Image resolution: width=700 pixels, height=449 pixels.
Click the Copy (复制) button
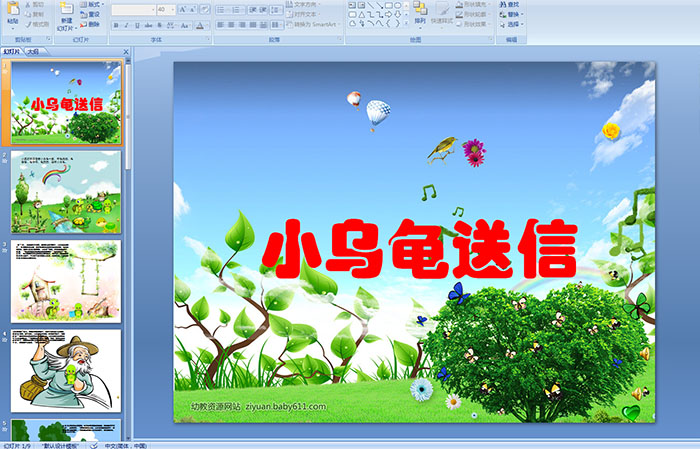click(x=35, y=14)
